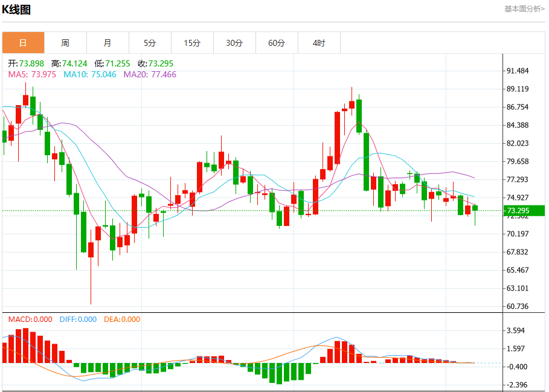Viewport: 549px width, 392px height.
Task: Click the 89.119 price axis label
Action: click(x=518, y=89)
